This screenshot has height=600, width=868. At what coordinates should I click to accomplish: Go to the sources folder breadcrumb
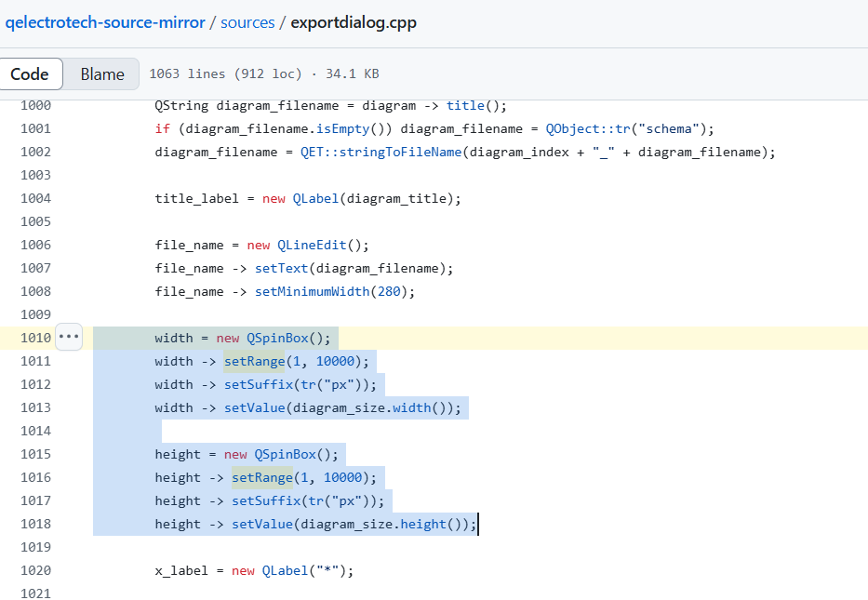tap(247, 22)
